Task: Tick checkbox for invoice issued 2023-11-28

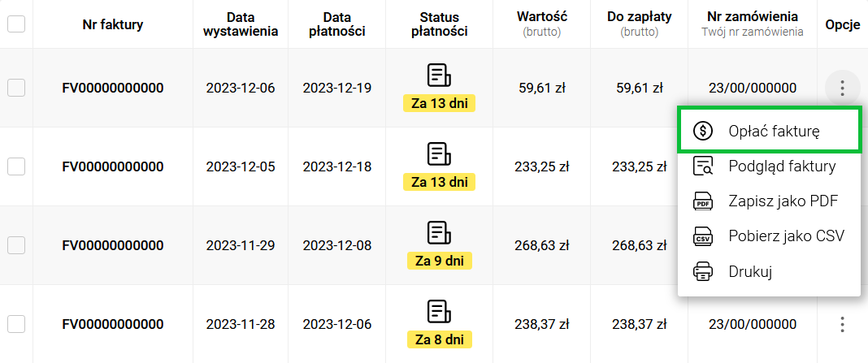Action: [16, 324]
